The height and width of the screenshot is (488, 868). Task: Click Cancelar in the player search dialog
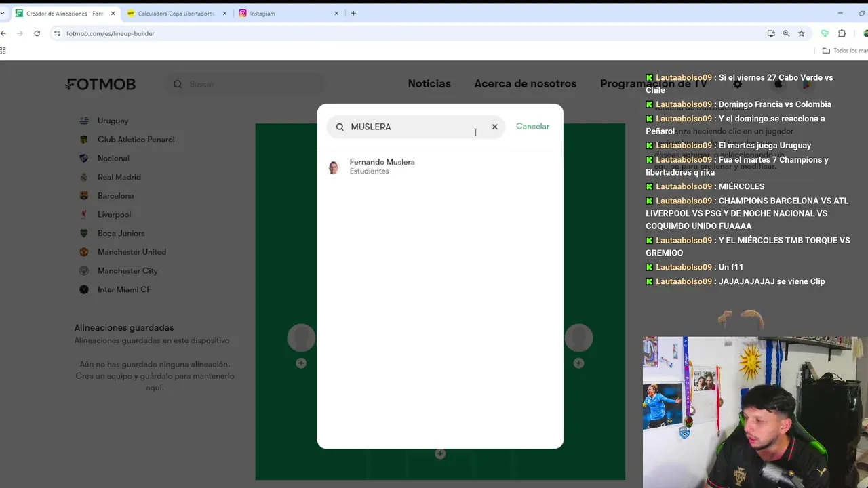click(532, 126)
